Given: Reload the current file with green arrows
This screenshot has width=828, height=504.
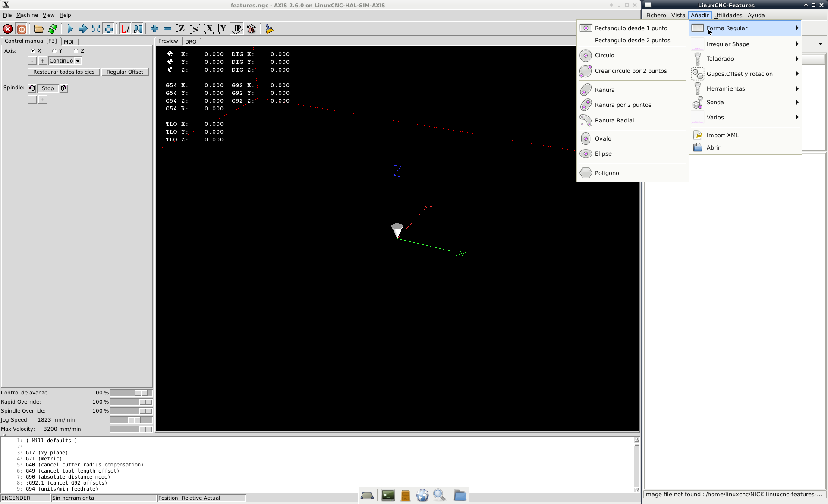Looking at the screenshot, I should [53, 29].
